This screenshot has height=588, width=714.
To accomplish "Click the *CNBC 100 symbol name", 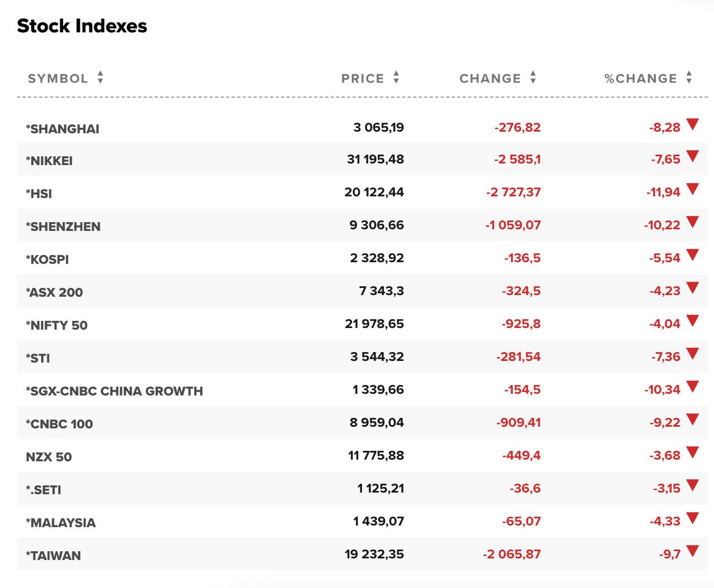I will pos(59,425).
